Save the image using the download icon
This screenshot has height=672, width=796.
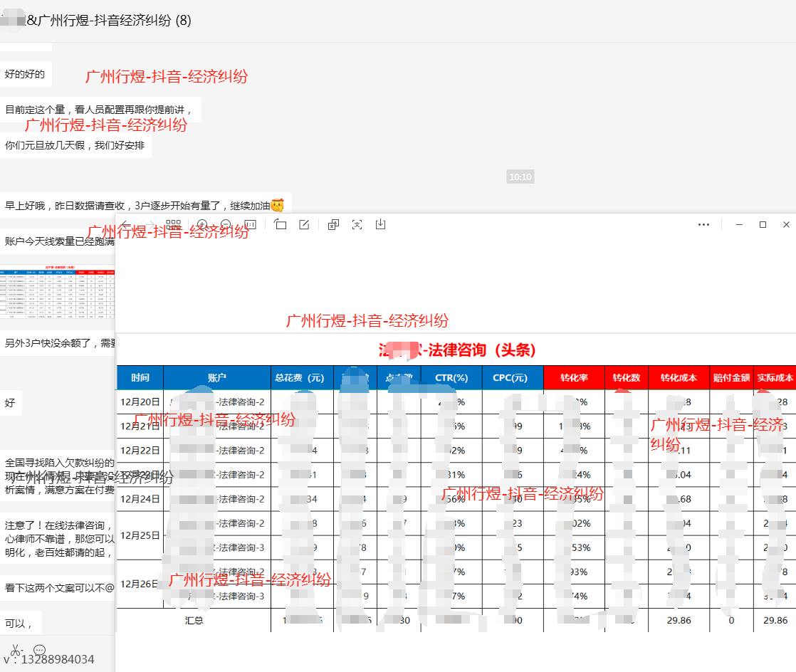pyautogui.click(x=380, y=224)
